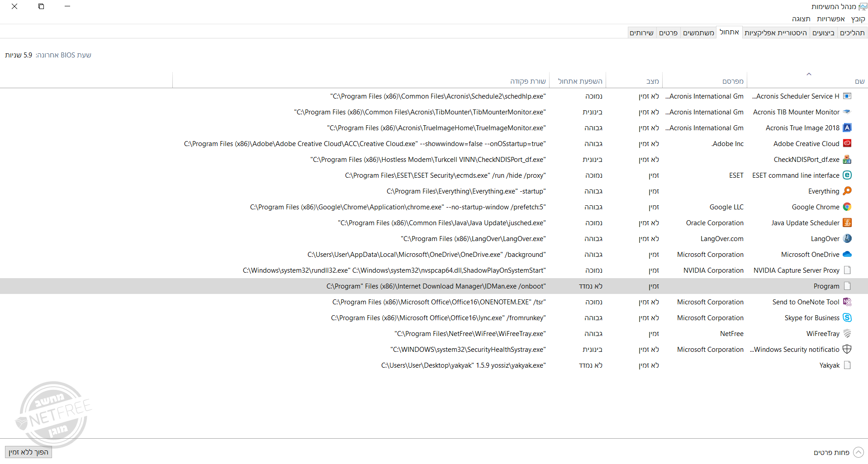Click the IDMan.exe /onboot command line
Screen dimensions: 868x464
pos(436,286)
